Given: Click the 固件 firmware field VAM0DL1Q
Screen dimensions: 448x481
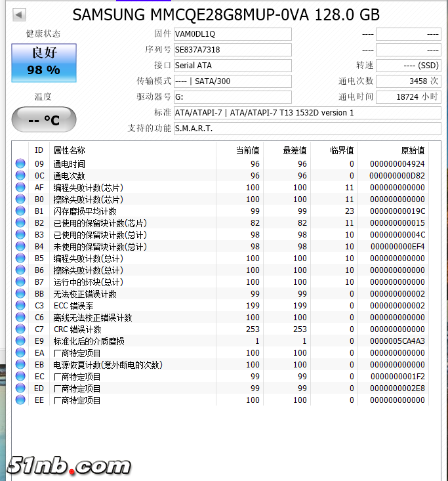Looking at the screenshot, I should [x=232, y=34].
